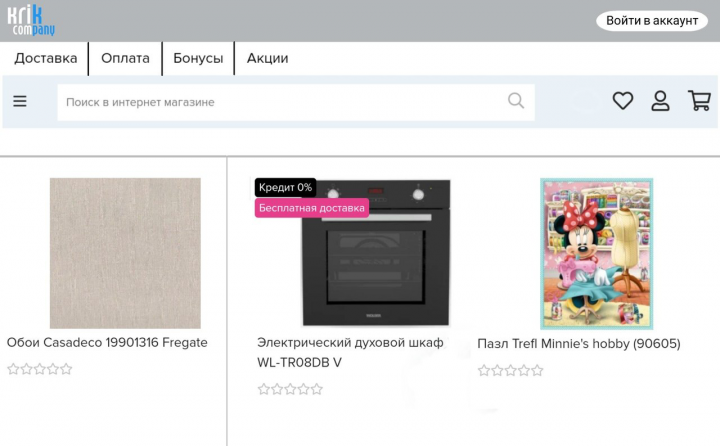Click the Krik Company logo
The height and width of the screenshot is (446, 720).
pyautogui.click(x=31, y=21)
